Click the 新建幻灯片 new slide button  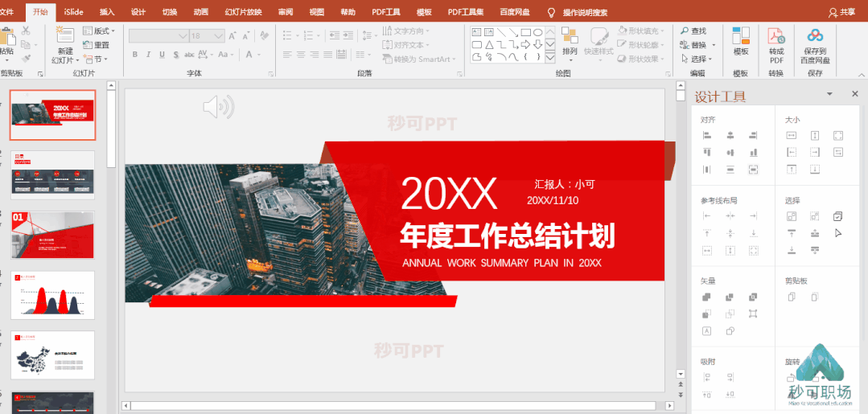pyautogui.click(x=65, y=45)
